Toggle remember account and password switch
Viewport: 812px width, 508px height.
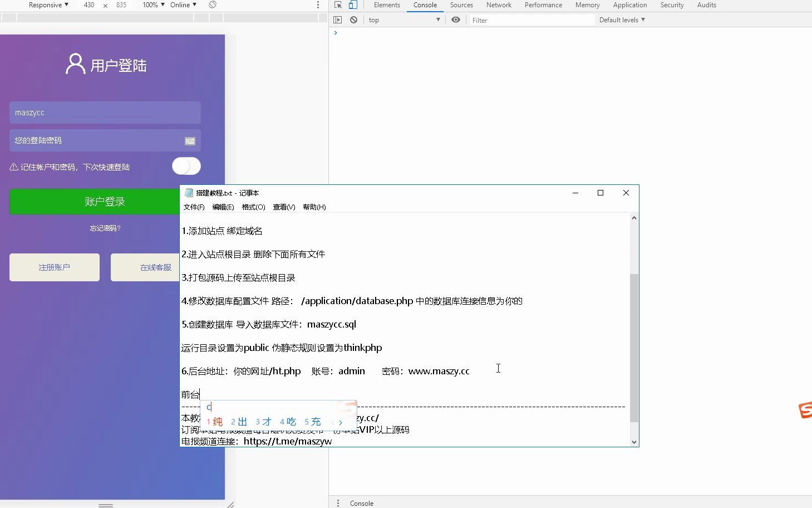(x=186, y=166)
